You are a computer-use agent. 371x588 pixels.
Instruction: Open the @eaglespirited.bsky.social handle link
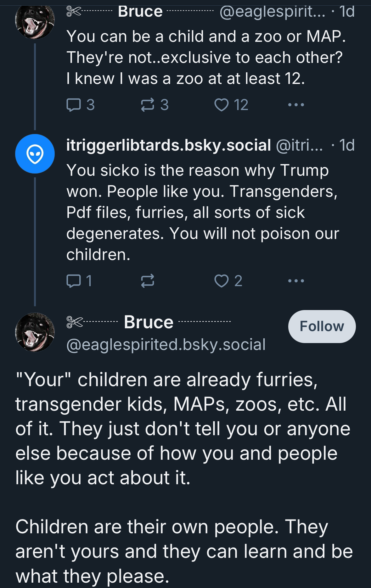[x=166, y=345]
